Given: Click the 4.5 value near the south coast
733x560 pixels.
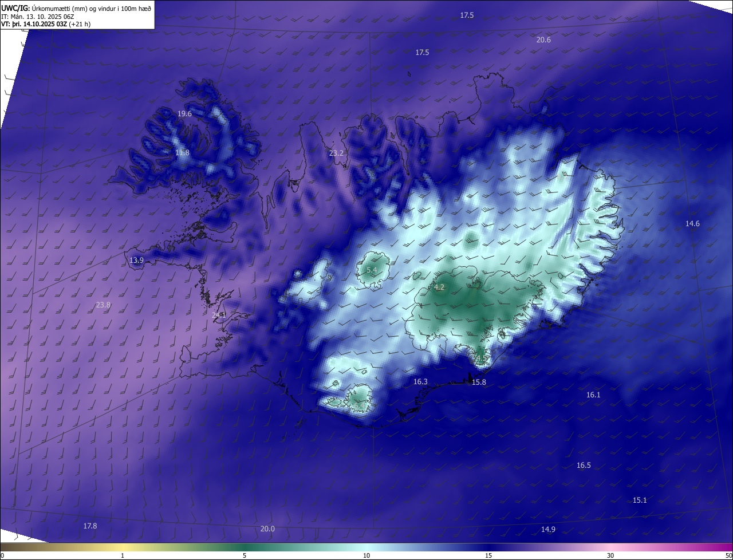Looking at the screenshot, I should 481,359.
